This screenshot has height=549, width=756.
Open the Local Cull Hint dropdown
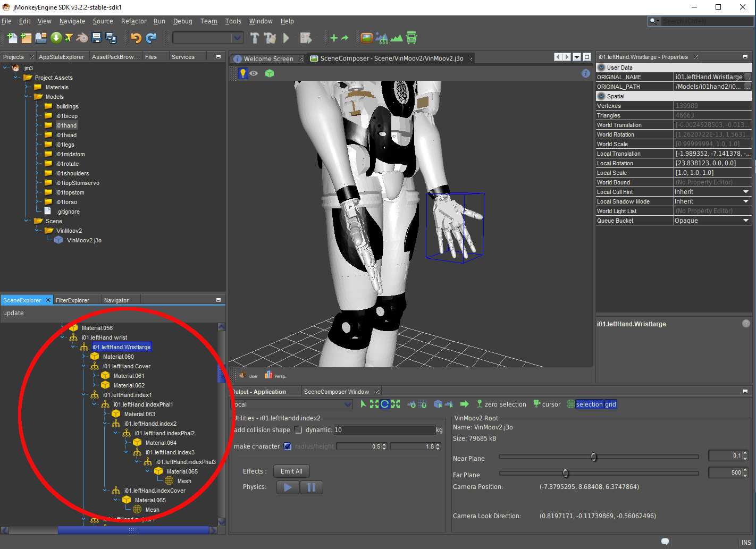tap(712, 192)
